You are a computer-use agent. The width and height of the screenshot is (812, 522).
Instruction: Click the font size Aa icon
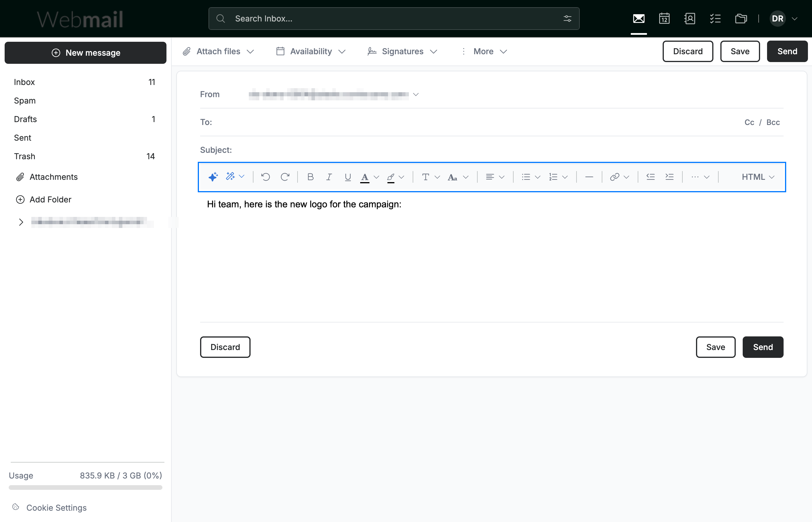[452, 177]
